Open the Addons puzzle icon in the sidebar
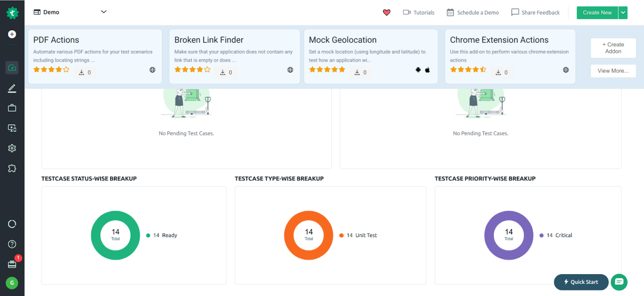 [12, 168]
